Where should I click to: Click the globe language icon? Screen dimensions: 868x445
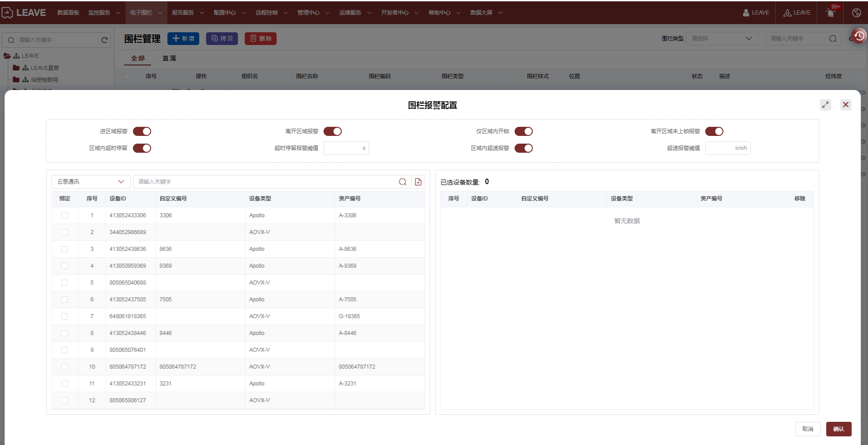(x=857, y=13)
